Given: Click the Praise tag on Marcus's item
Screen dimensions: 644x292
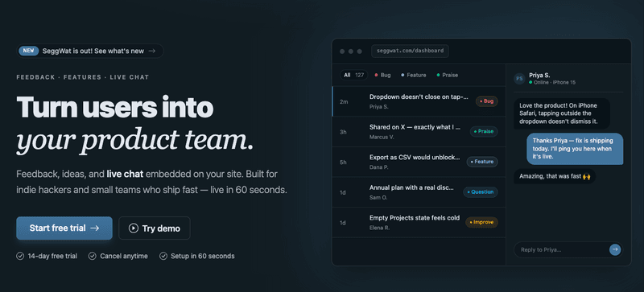Looking at the screenshot, I should (484, 131).
